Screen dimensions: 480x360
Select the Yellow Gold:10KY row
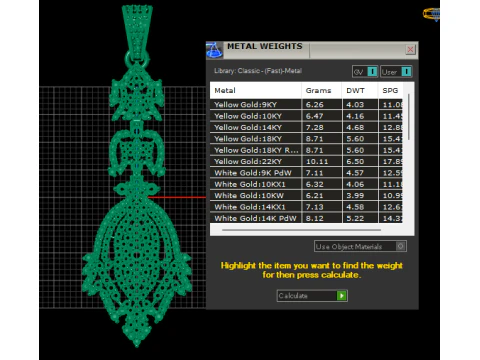306,116
